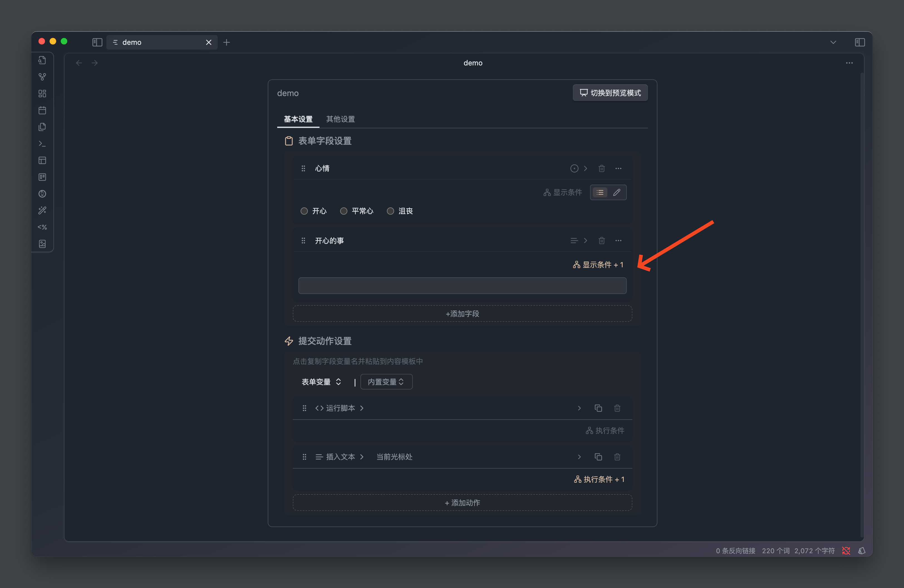Duplicate the 运行脚本 action with the copy icon
Image resolution: width=904 pixels, height=588 pixels.
598,408
